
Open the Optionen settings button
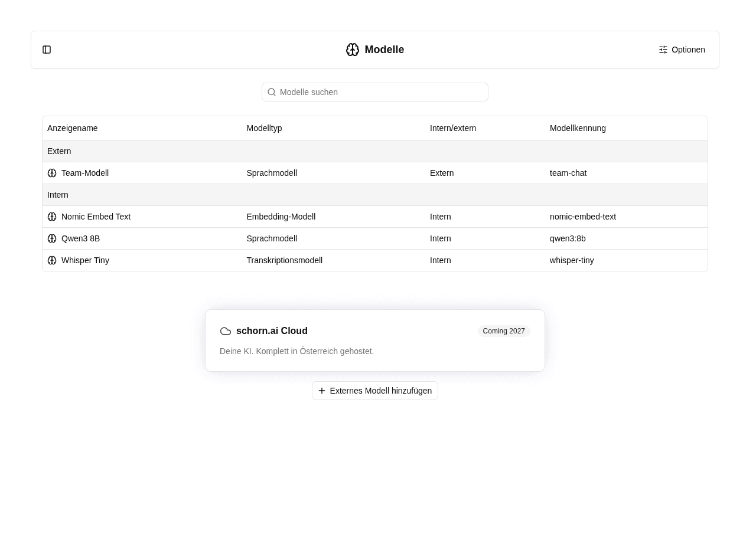[682, 50]
